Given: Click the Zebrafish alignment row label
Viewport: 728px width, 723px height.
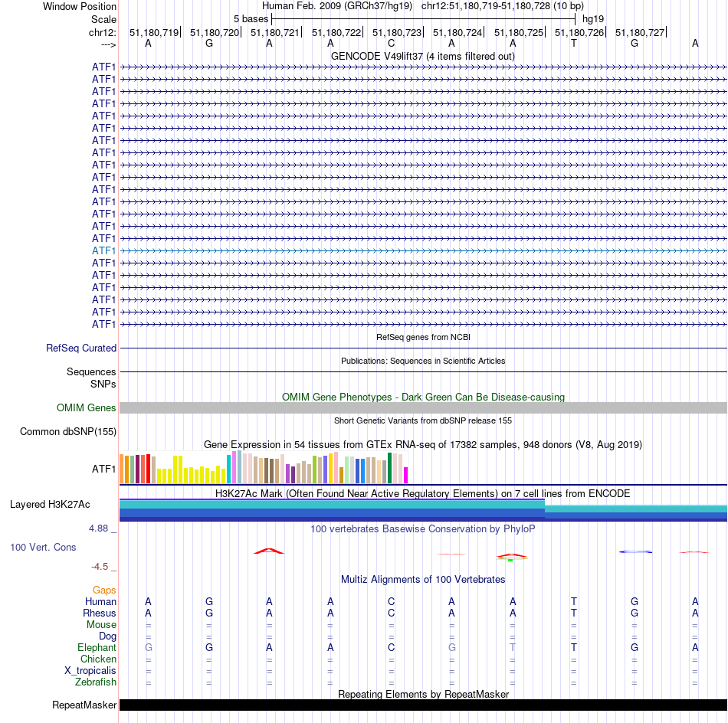Looking at the screenshot, I should click(x=96, y=682).
